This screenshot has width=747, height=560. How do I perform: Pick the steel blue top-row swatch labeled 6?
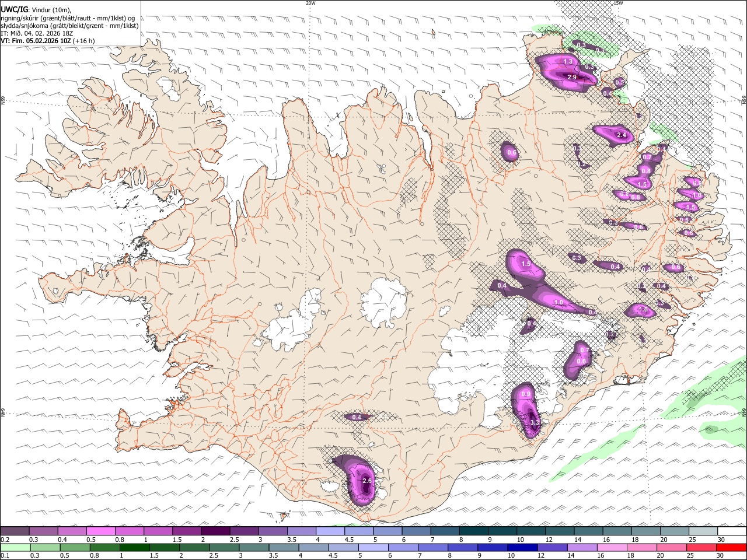tap(416, 531)
